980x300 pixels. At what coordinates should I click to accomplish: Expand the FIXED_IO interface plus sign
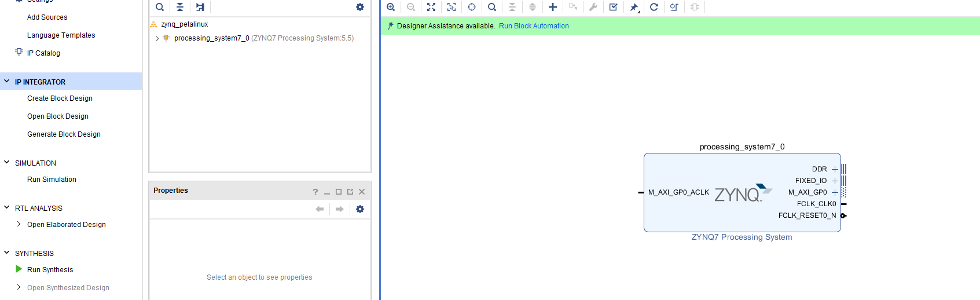(835, 181)
